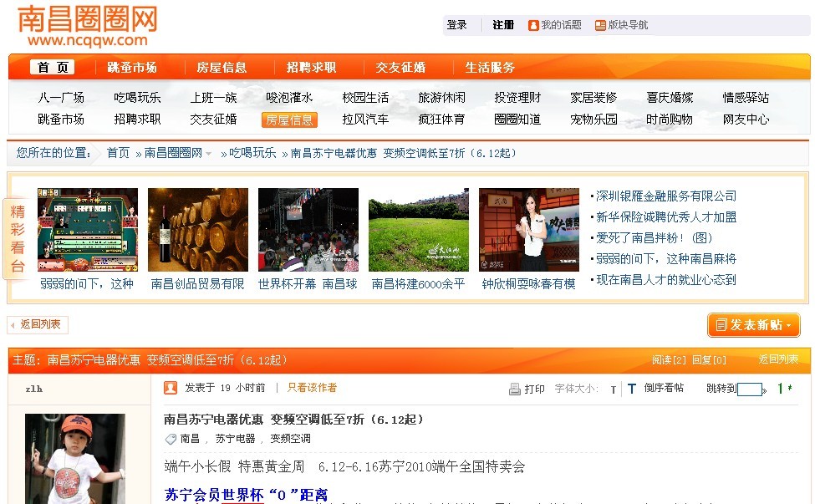This screenshot has width=815, height=504.
Task: Click the arrow after the 跳转到 field
Action: point(764,389)
